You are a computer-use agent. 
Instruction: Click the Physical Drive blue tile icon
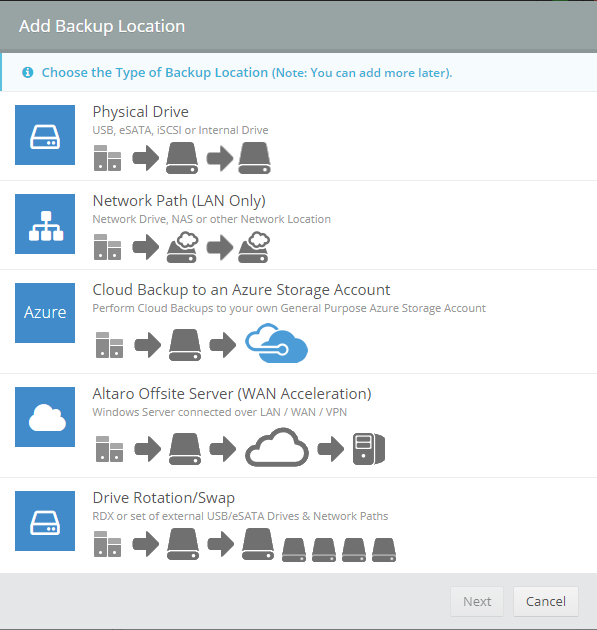(x=45, y=135)
